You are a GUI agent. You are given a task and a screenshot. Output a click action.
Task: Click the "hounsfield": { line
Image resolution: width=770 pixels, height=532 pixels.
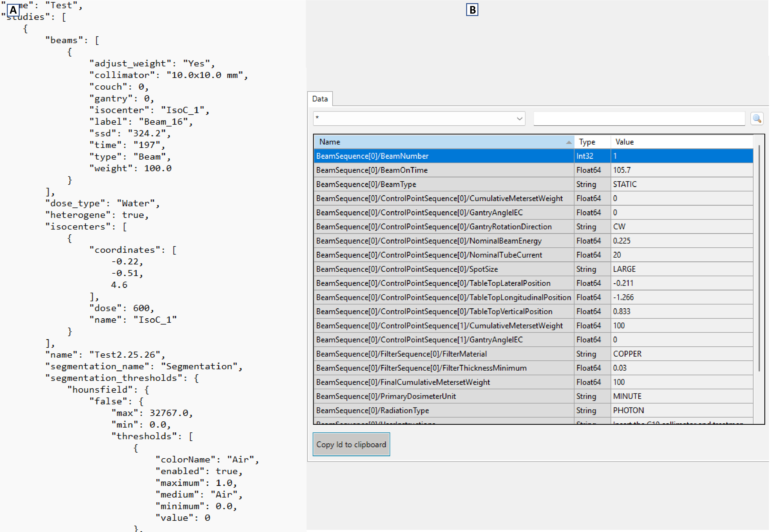(x=108, y=390)
